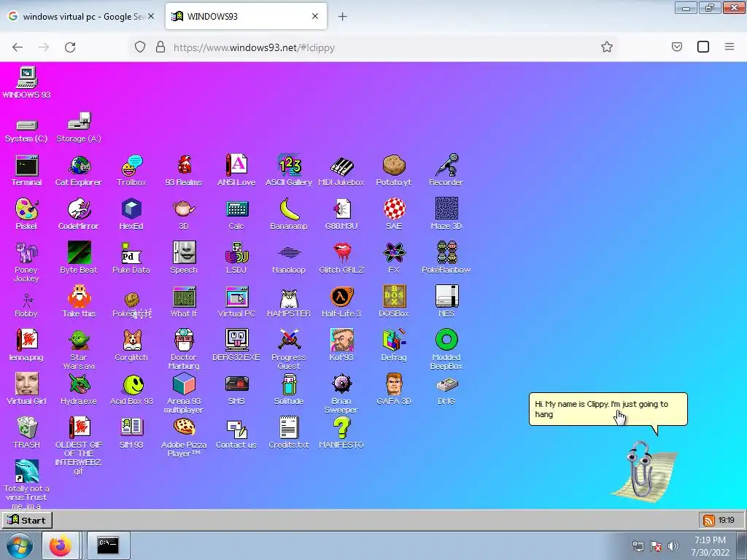Open Byte Beat icon
The height and width of the screenshot is (560, 747).
coord(79,253)
